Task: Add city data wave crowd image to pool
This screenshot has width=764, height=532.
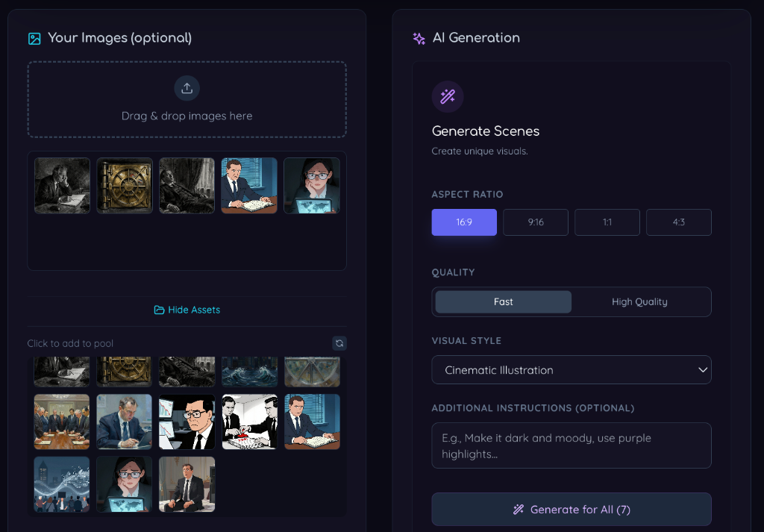Action: pos(62,484)
